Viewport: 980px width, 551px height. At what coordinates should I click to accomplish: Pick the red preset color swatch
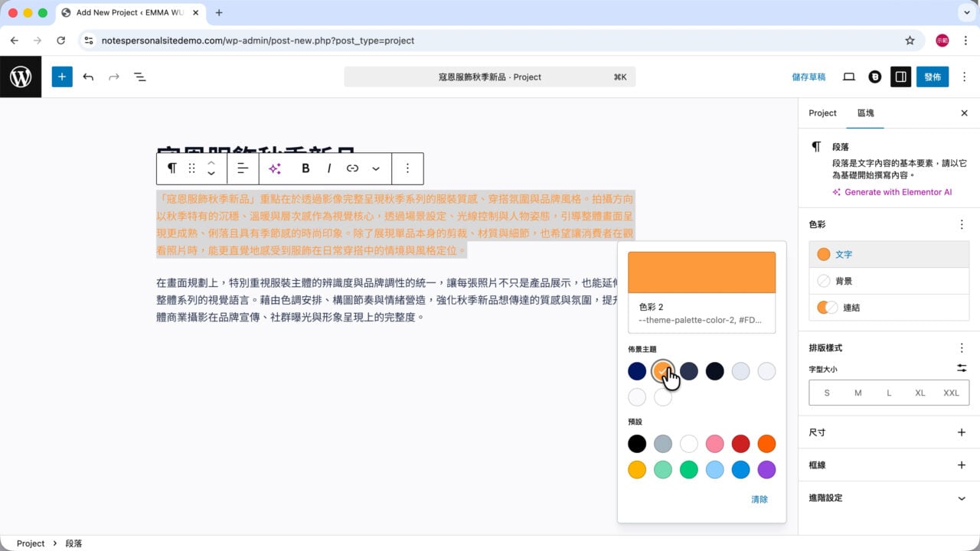[x=740, y=443]
